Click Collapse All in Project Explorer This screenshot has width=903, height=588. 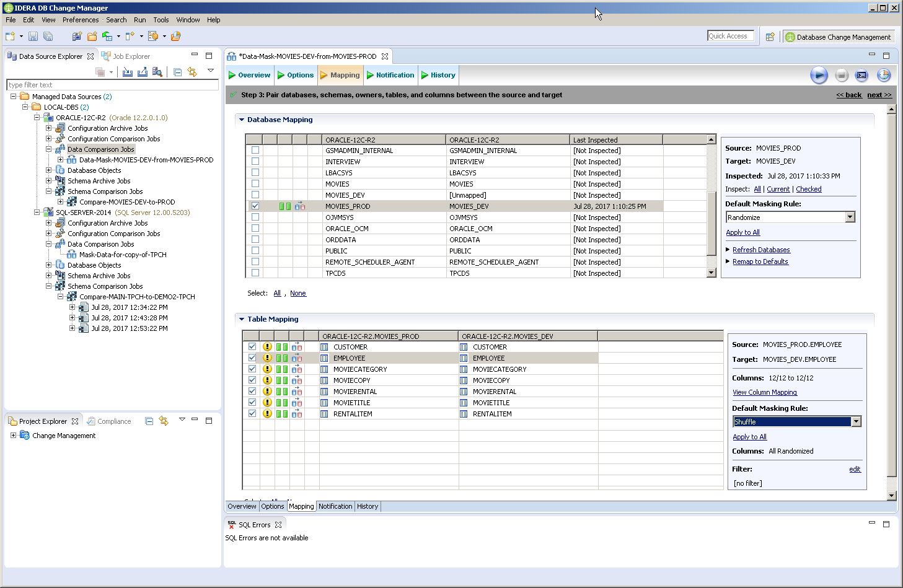[x=149, y=421]
